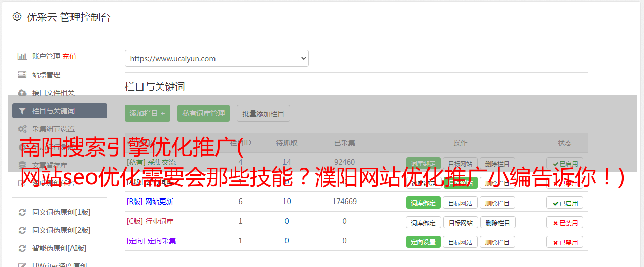Click 删除栏目 in the 定向采集 row
Viewport: 644px width, 267px height.
[497, 242]
